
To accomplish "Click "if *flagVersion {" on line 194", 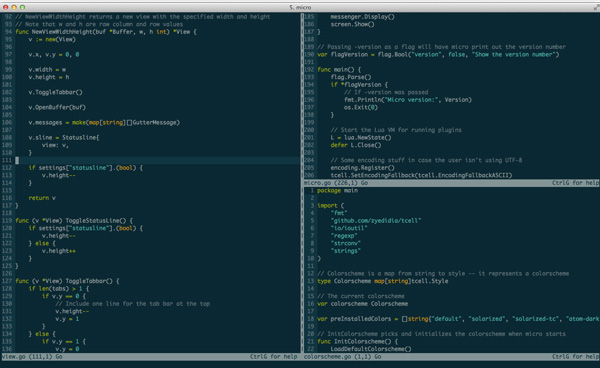I will click(359, 85).
